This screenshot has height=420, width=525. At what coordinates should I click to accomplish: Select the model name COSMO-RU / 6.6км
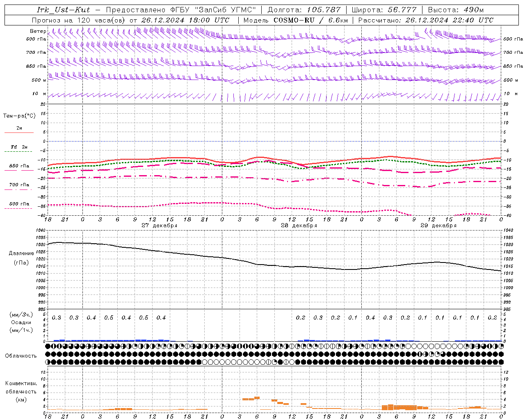(x=311, y=20)
